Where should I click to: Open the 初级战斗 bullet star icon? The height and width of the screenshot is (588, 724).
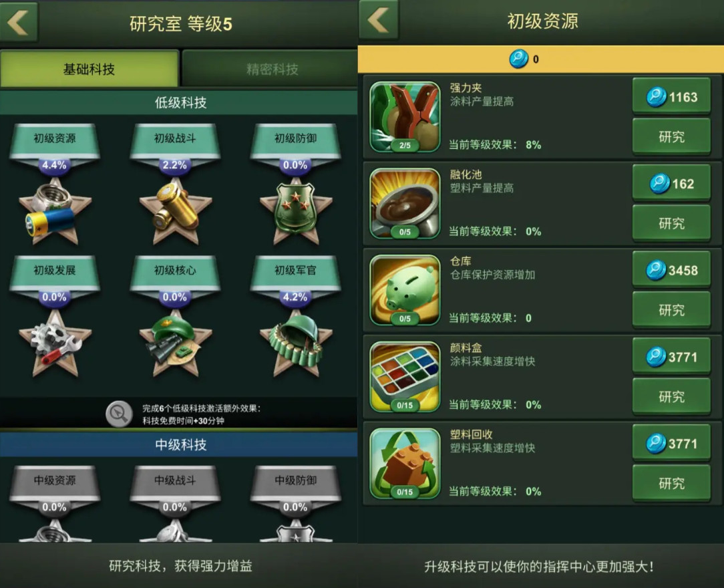pyautogui.click(x=175, y=212)
